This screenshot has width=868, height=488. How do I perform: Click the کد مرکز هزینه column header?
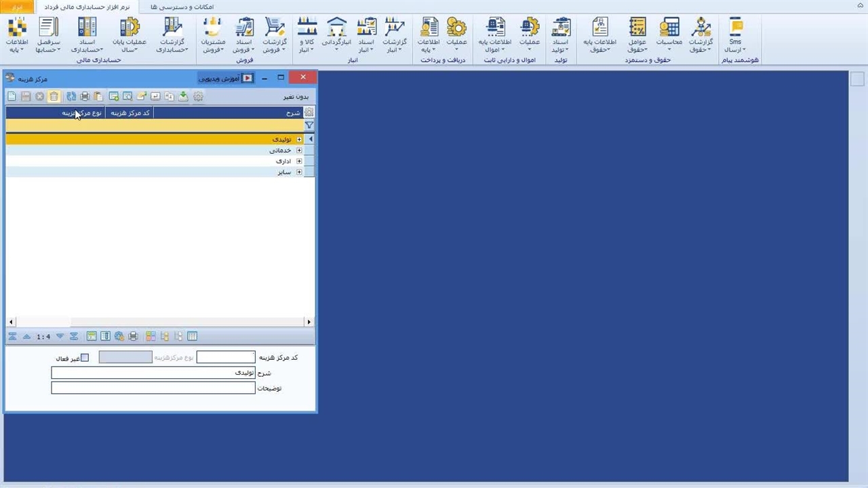tap(130, 113)
